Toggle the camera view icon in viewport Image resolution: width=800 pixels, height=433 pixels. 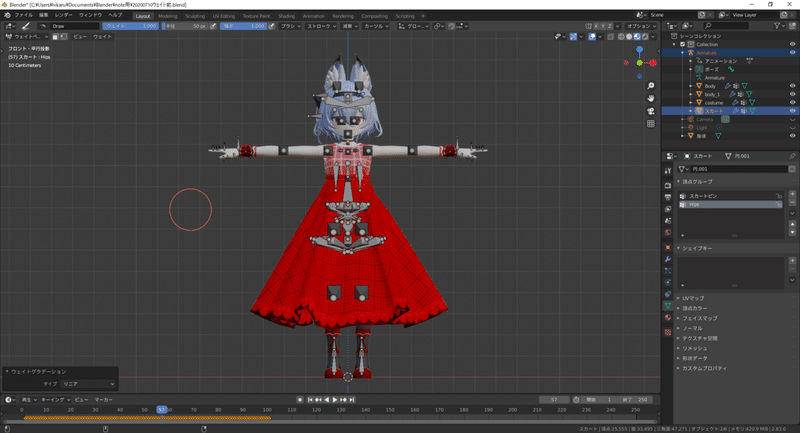(x=651, y=111)
